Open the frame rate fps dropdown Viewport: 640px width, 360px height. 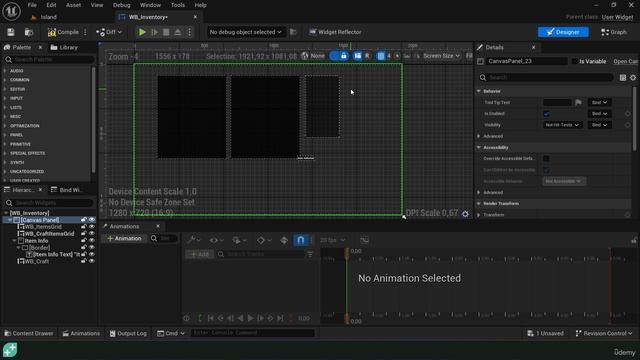[x=333, y=240]
